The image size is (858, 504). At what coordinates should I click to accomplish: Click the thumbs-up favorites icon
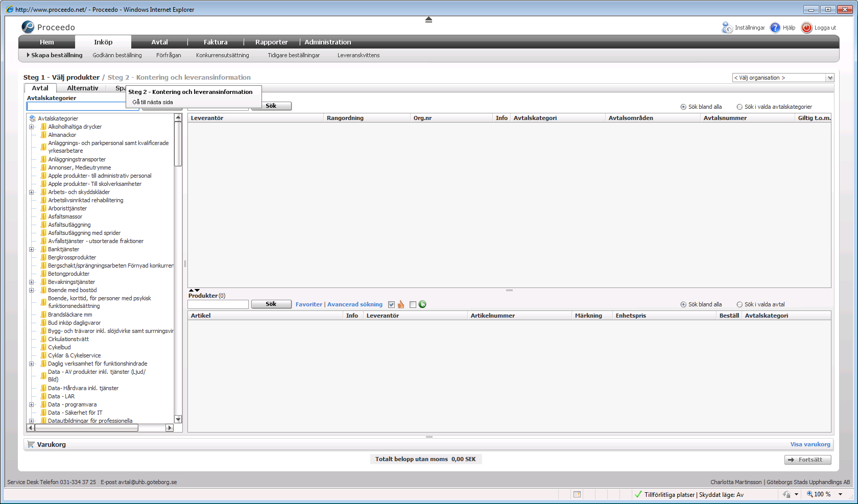pos(401,304)
